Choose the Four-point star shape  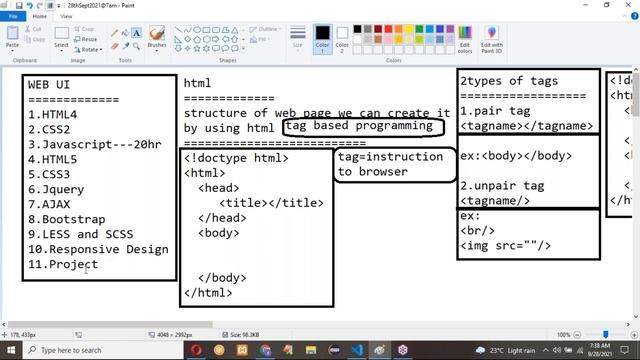188,49
